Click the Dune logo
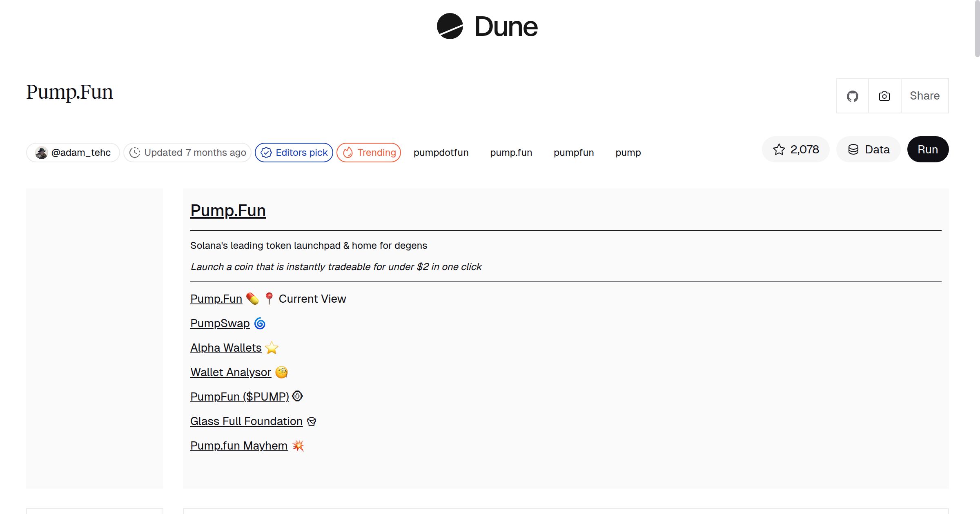The width and height of the screenshot is (980, 514). (486, 26)
